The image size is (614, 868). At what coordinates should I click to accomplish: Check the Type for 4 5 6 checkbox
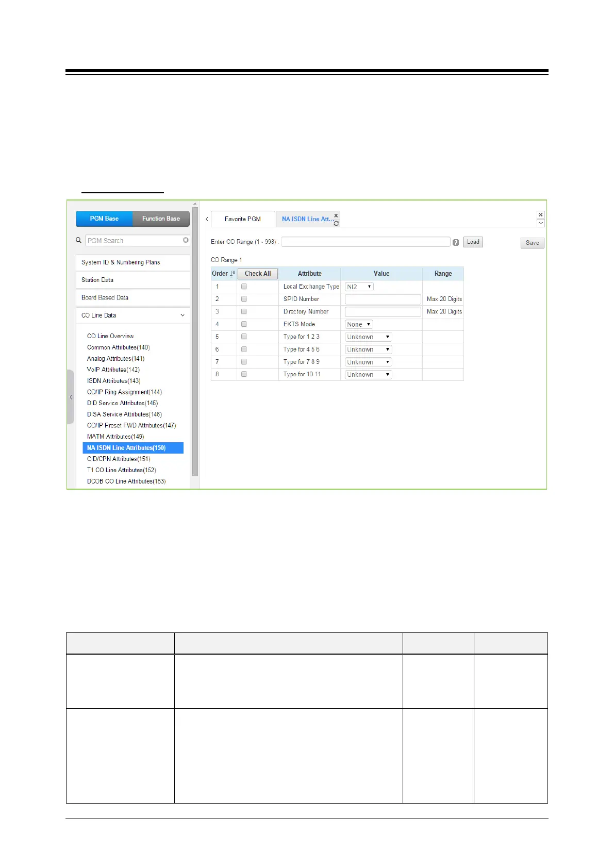click(244, 349)
